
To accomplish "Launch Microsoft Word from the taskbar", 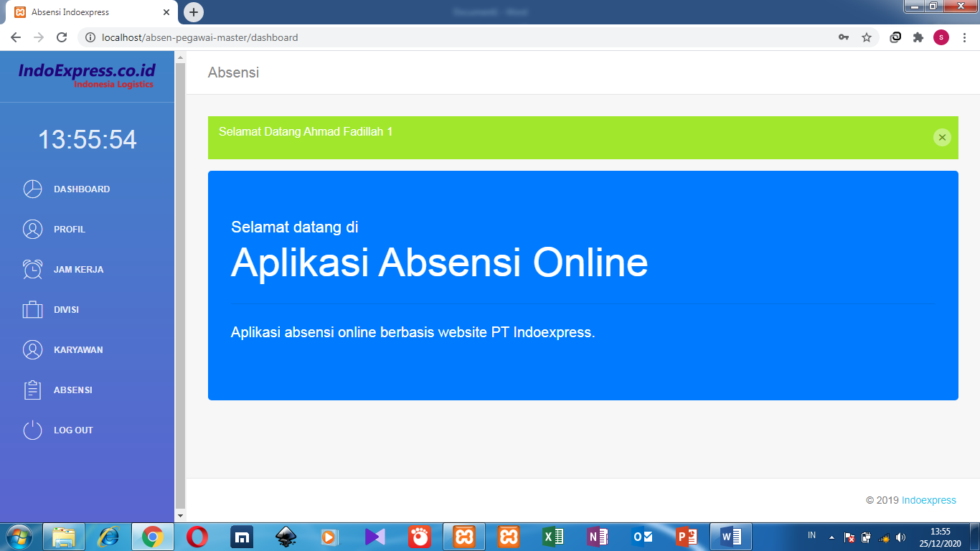I will click(x=730, y=536).
